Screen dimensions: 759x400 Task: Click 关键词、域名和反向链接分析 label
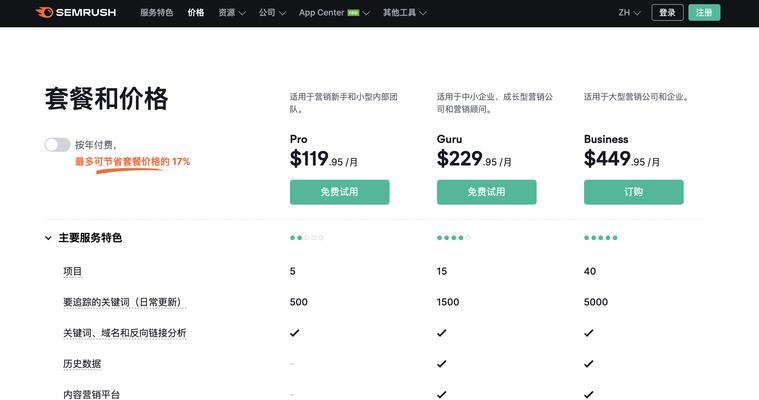click(x=124, y=333)
